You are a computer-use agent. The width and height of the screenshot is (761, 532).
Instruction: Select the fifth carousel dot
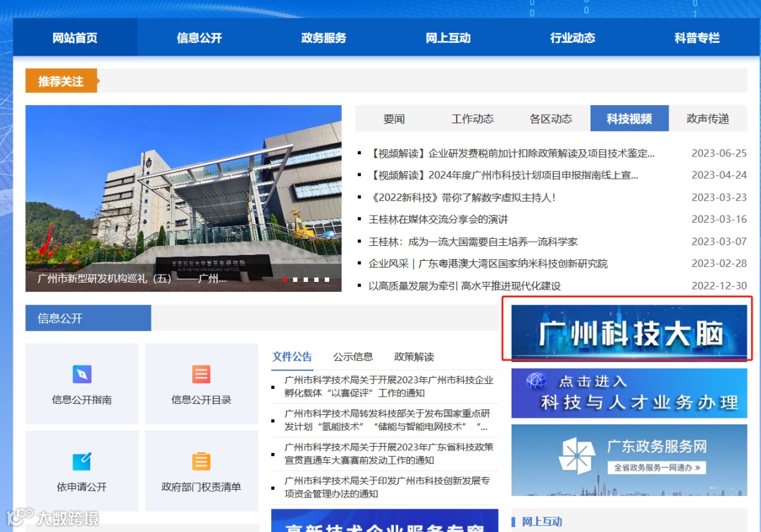pyautogui.click(x=327, y=280)
